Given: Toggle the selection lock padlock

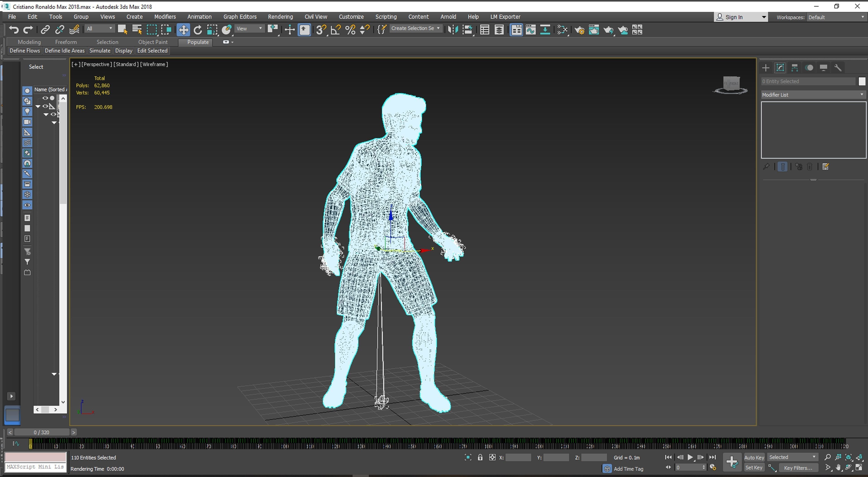Looking at the screenshot, I should (x=480, y=458).
